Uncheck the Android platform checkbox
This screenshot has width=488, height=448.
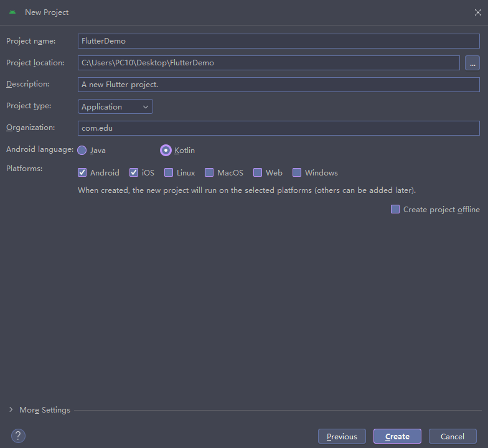(82, 173)
